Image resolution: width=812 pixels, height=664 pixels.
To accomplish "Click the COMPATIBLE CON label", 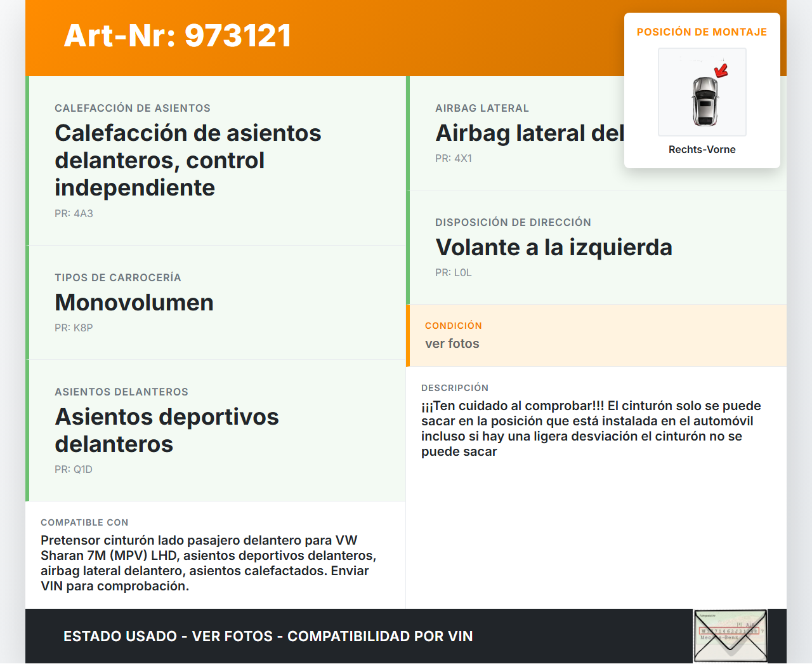I will (x=84, y=522).
